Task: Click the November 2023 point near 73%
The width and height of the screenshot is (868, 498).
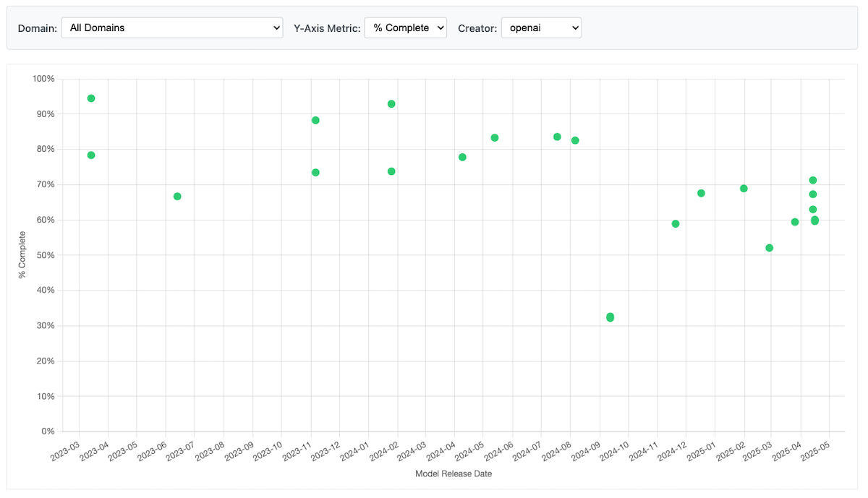Action: coord(315,173)
